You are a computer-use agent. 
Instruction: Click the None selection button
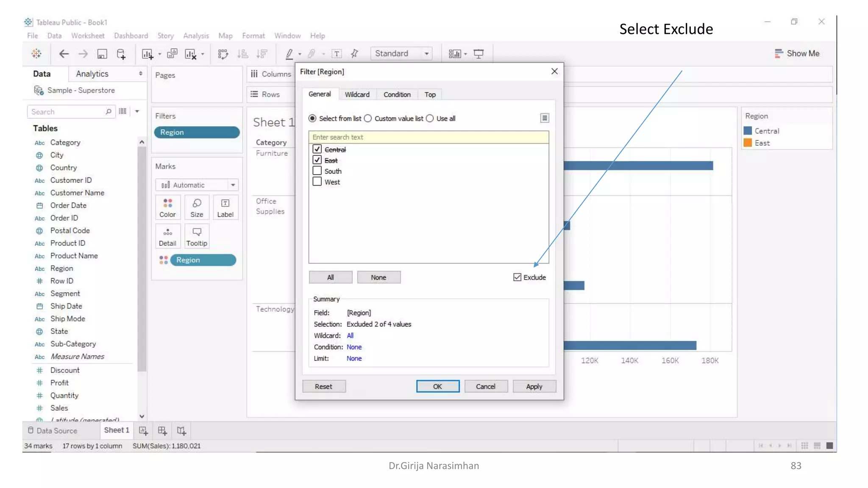(378, 277)
